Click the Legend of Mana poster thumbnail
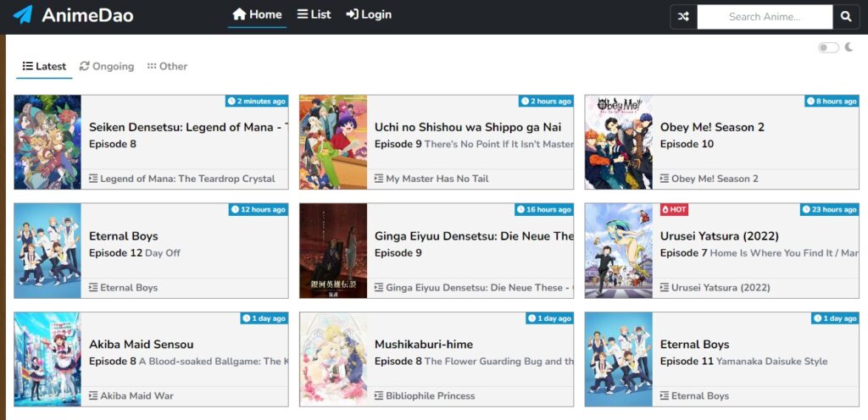Image resolution: width=868 pixels, height=420 pixels. pyautogui.click(x=47, y=142)
